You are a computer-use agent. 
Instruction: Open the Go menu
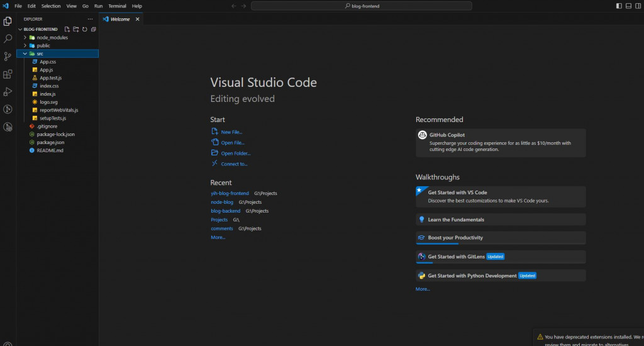pyautogui.click(x=86, y=6)
